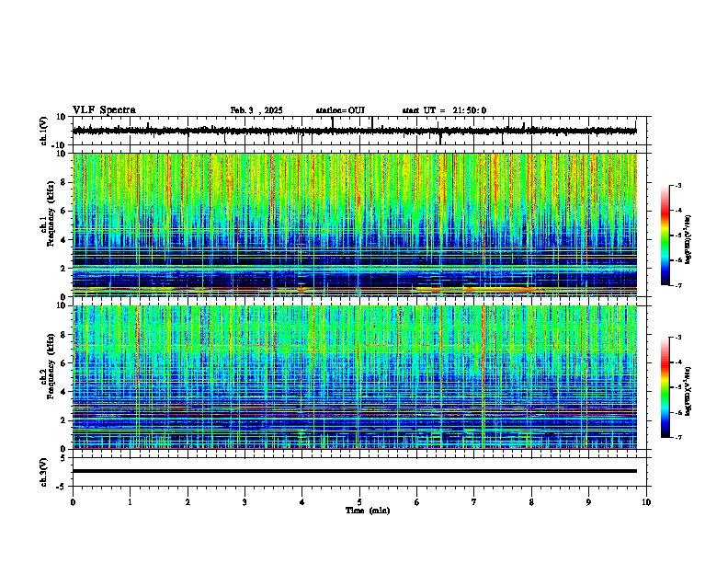This screenshot has height=563, width=728.
Task: Click time axis tick label "8"
Action: (531, 502)
